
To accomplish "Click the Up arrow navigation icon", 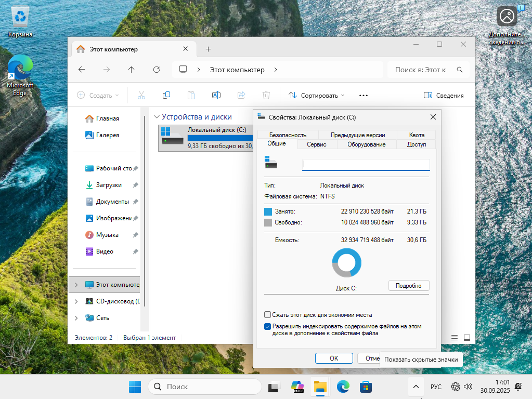I will pyautogui.click(x=132, y=70).
